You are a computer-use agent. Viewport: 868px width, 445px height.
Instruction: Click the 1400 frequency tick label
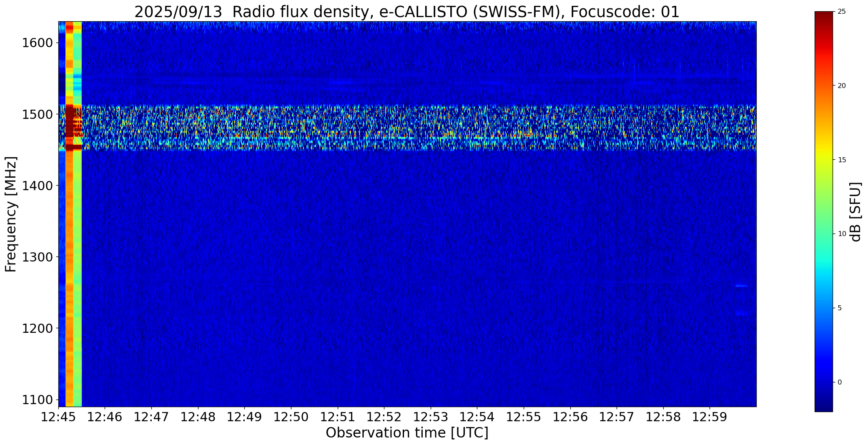point(37,186)
